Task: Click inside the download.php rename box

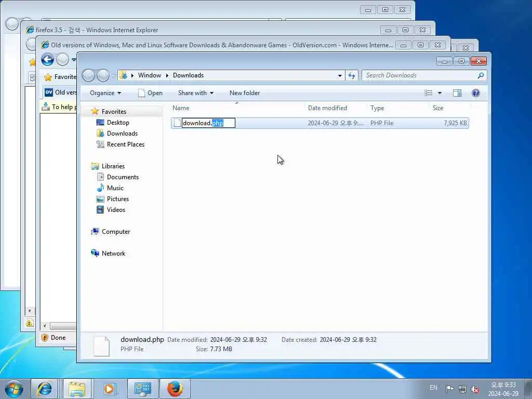Action: 209,123
